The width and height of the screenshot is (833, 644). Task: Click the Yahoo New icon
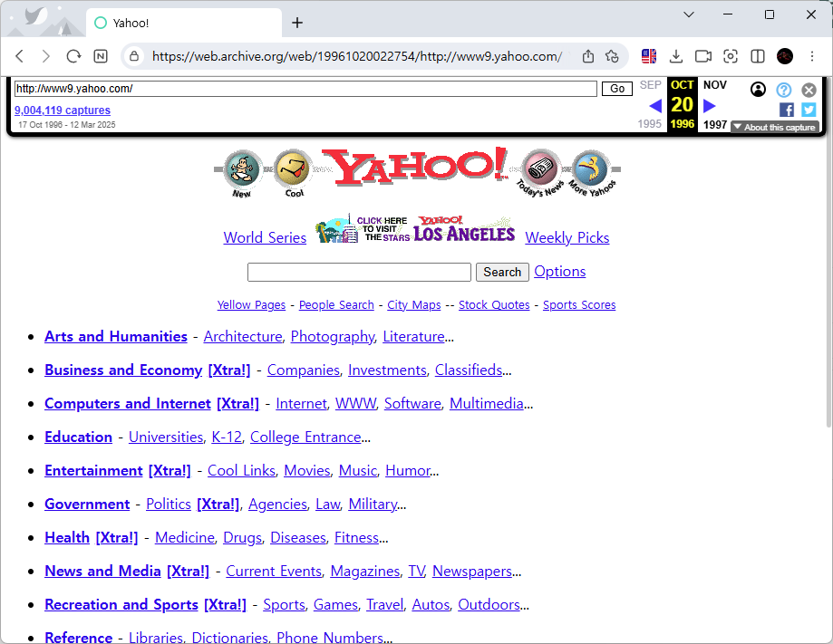[242, 173]
